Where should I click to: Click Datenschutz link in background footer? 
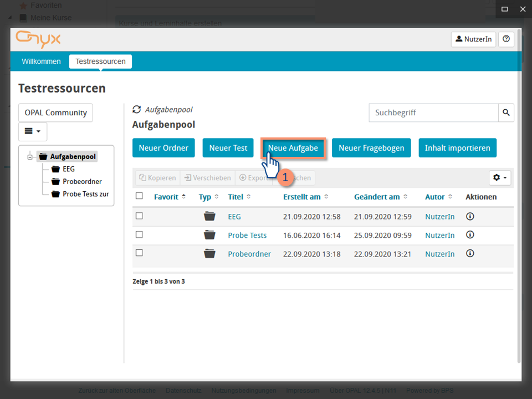coord(183,391)
